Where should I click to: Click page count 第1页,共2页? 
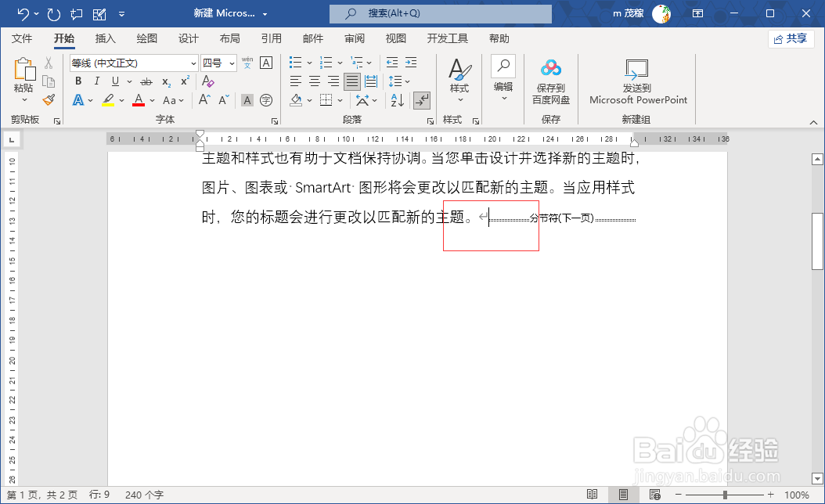[x=42, y=495]
